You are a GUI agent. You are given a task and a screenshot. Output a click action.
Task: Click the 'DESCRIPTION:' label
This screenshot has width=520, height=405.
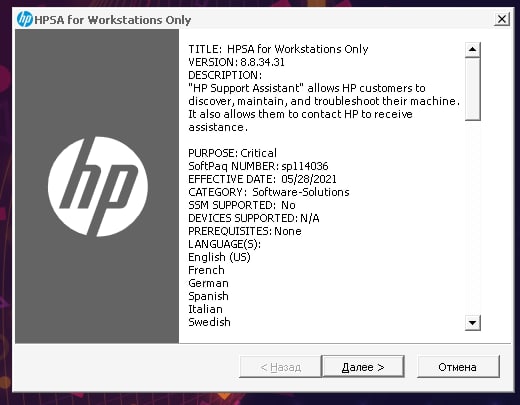click(x=225, y=75)
